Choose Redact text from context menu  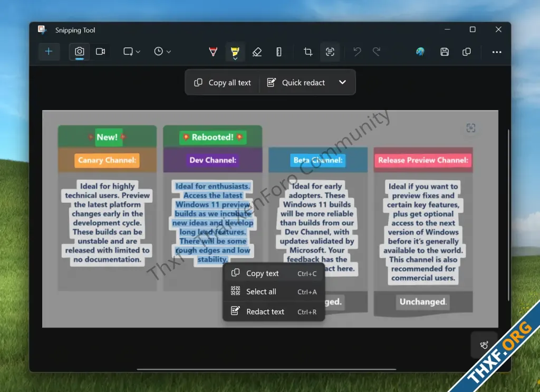[274, 311]
